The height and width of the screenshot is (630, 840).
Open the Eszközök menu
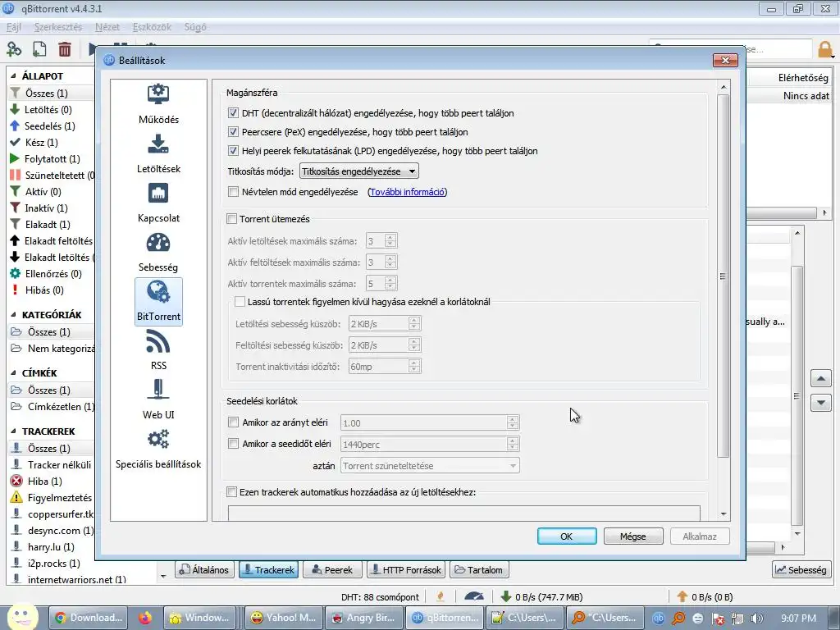click(x=152, y=27)
